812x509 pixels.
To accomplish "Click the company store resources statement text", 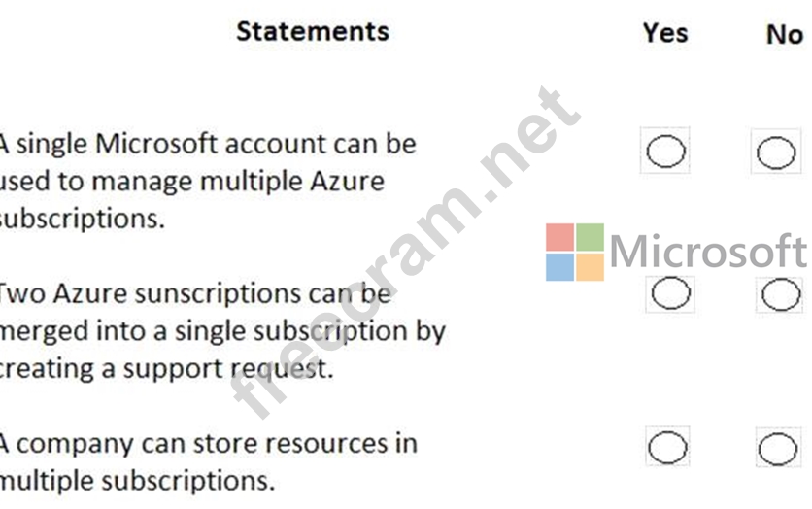I will [204, 461].
